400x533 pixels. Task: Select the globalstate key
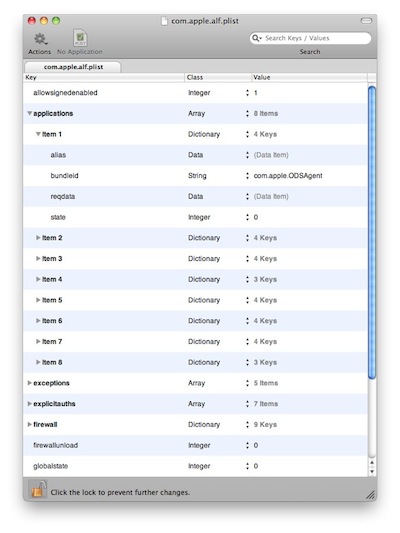click(x=50, y=466)
